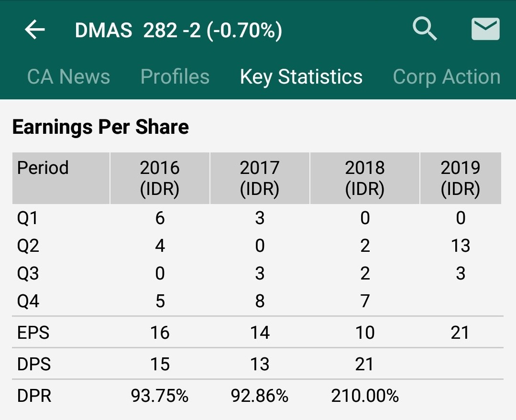Click the Earnings Per Share heading
The height and width of the screenshot is (420, 516).
[x=100, y=127]
